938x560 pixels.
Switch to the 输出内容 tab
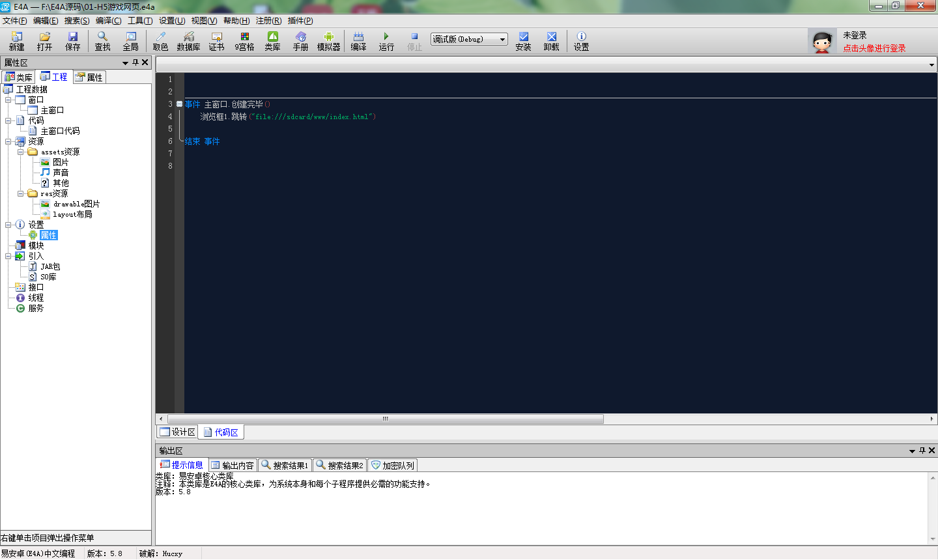click(x=233, y=466)
